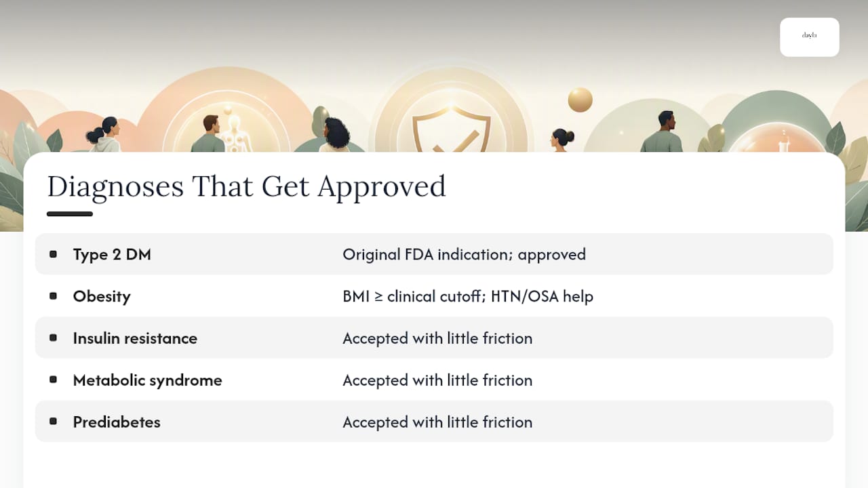This screenshot has height=488, width=868.
Task: Click 'Original FDA indication; approved' text
Action: (x=464, y=255)
